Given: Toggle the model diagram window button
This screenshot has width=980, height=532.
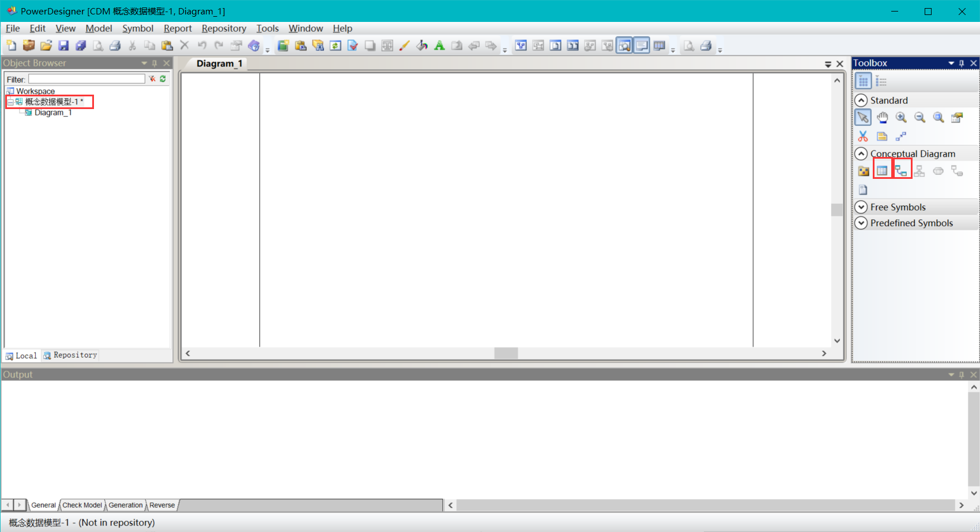Looking at the screenshot, I should click(x=521, y=46).
